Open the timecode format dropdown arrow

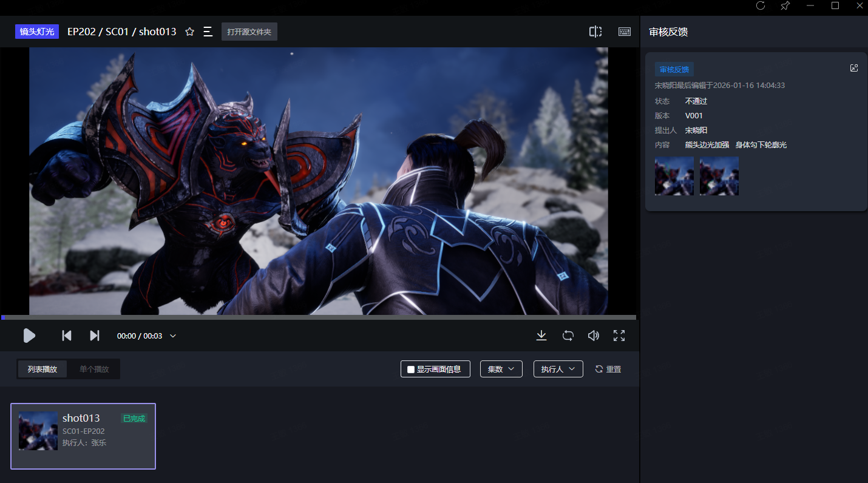[x=173, y=336]
